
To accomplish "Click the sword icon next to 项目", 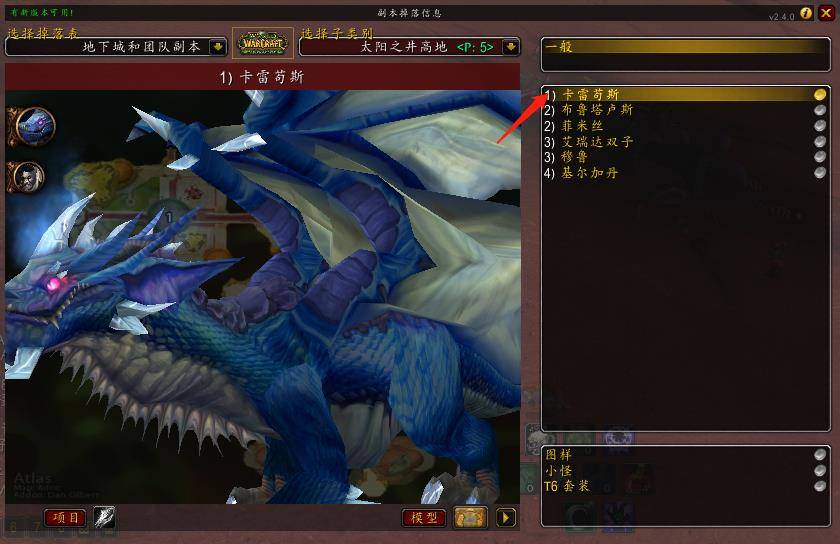I will point(104,517).
